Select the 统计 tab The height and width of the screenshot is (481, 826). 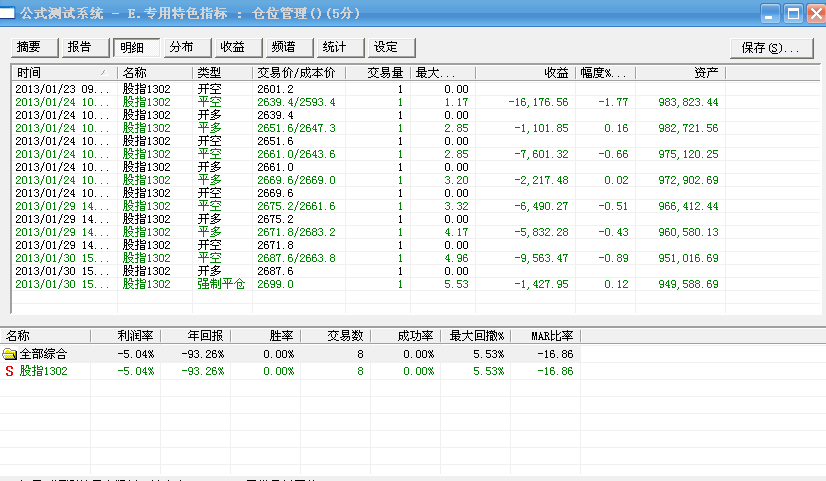pyautogui.click(x=335, y=47)
